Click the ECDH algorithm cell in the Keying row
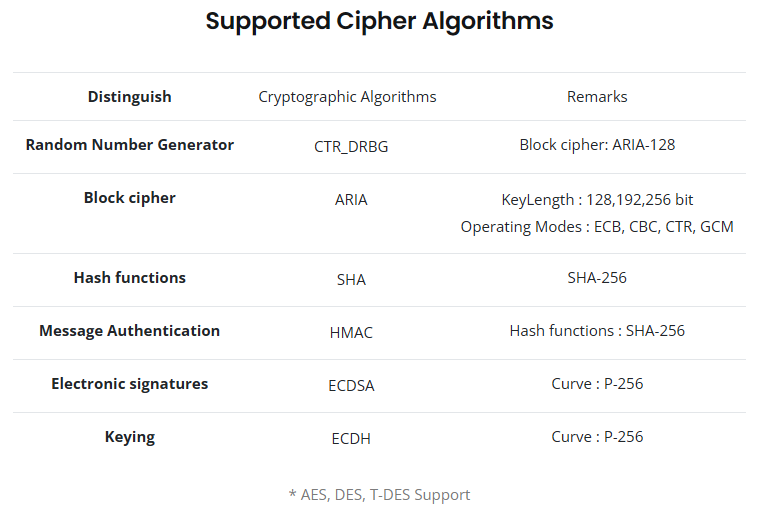The width and height of the screenshot is (762, 514). [351, 439]
